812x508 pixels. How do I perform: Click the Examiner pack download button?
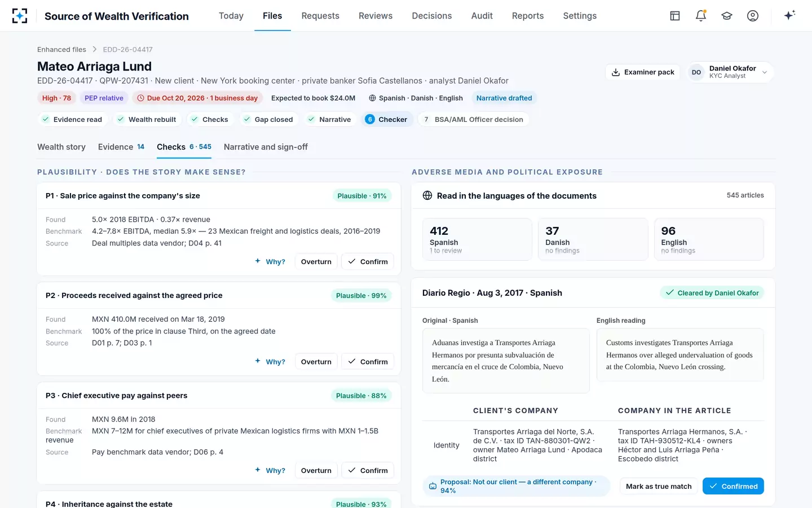click(x=643, y=72)
